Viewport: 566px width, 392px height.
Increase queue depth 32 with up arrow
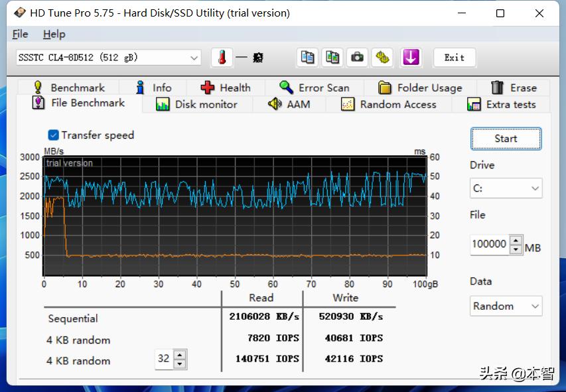coord(179,354)
